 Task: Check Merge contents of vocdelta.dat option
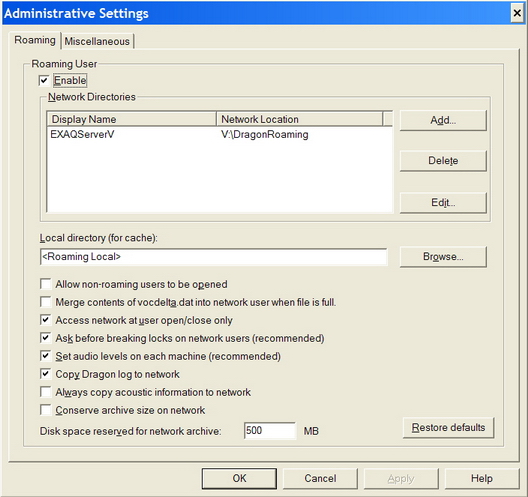tap(45, 302)
